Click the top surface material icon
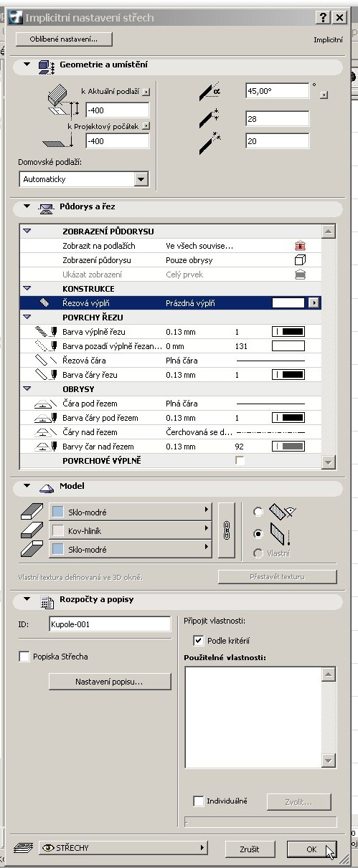Screen dimensions: 358x868 click(32, 511)
